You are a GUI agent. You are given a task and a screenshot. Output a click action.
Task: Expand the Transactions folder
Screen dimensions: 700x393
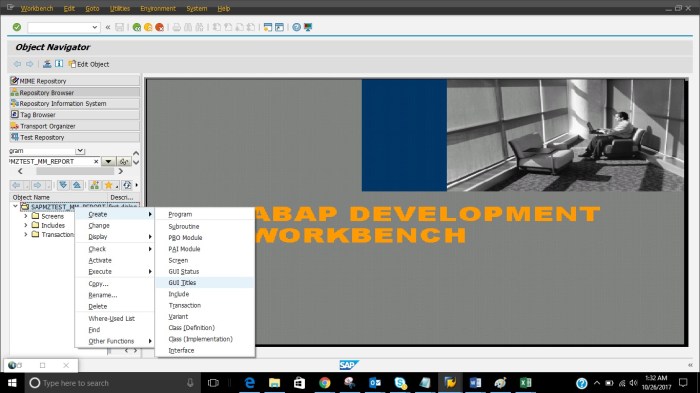pyautogui.click(x=25, y=234)
